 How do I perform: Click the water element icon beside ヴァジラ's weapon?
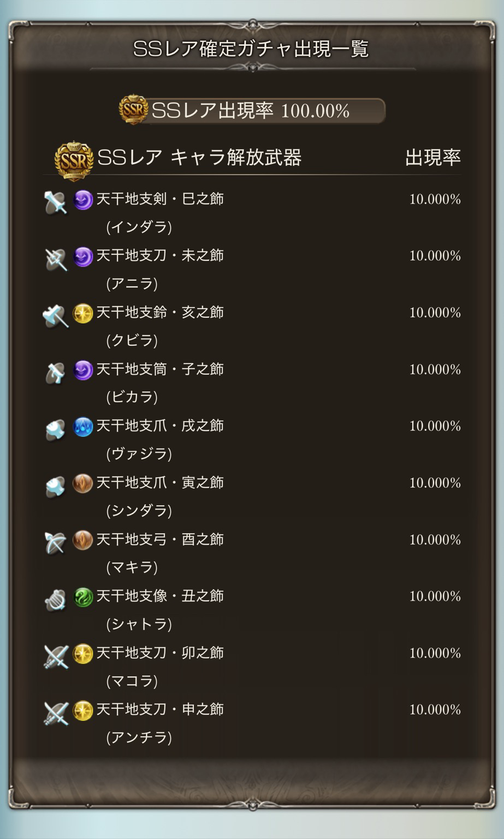pyautogui.click(x=82, y=427)
